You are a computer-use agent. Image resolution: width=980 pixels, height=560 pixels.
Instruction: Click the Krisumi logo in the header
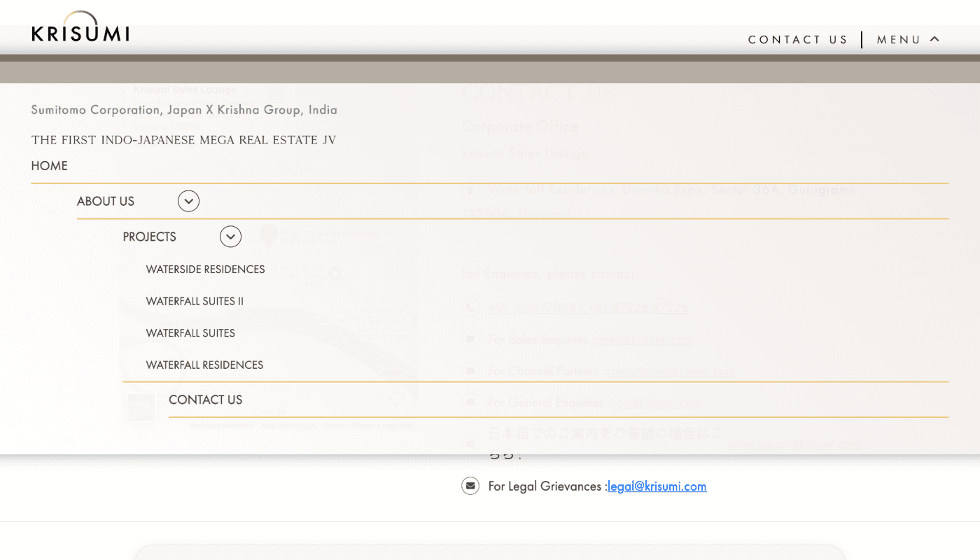(80, 27)
